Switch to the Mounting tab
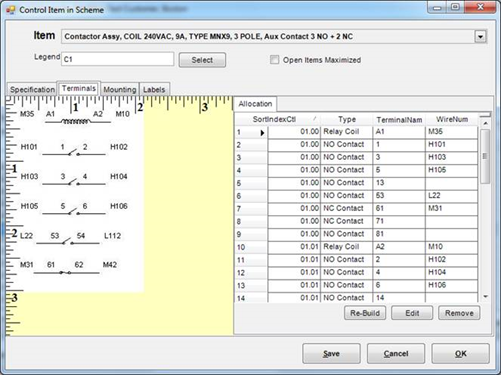501x375 pixels. click(120, 89)
